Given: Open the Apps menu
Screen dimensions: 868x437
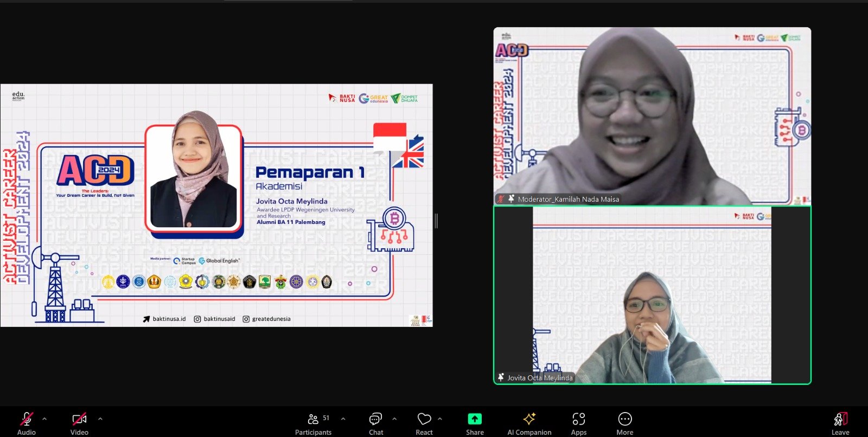Looking at the screenshot, I should pyautogui.click(x=578, y=423).
